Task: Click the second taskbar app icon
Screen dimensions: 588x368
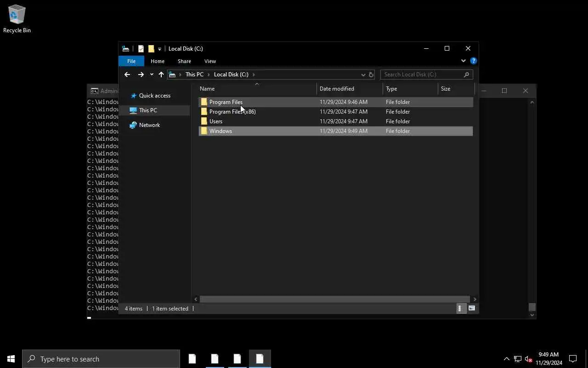Action: pyautogui.click(x=215, y=359)
